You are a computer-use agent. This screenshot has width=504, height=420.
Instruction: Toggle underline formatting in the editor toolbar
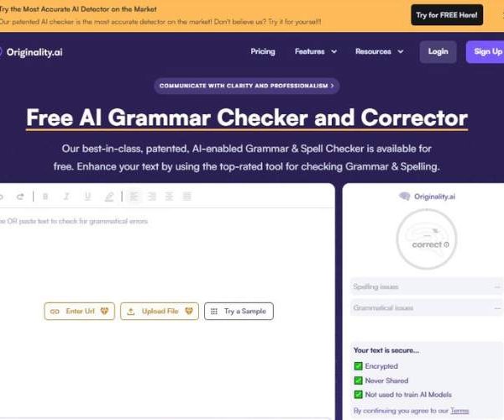point(87,197)
